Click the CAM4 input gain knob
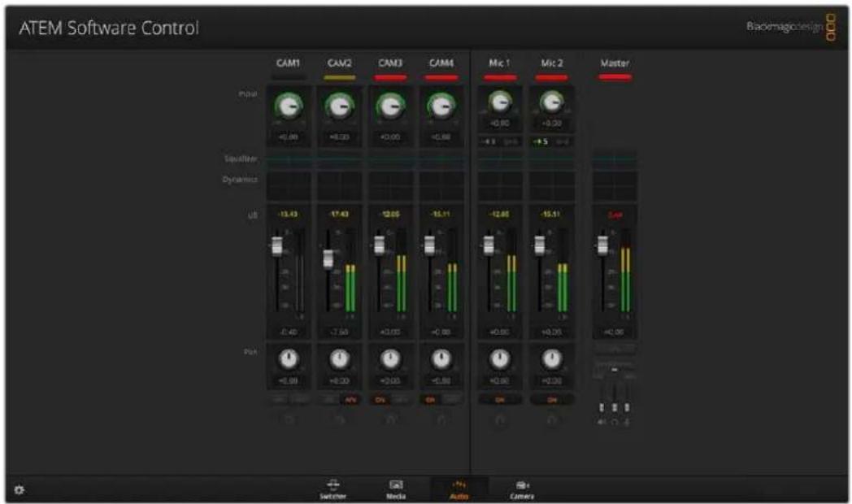This screenshot has height=504, width=852. click(441, 106)
